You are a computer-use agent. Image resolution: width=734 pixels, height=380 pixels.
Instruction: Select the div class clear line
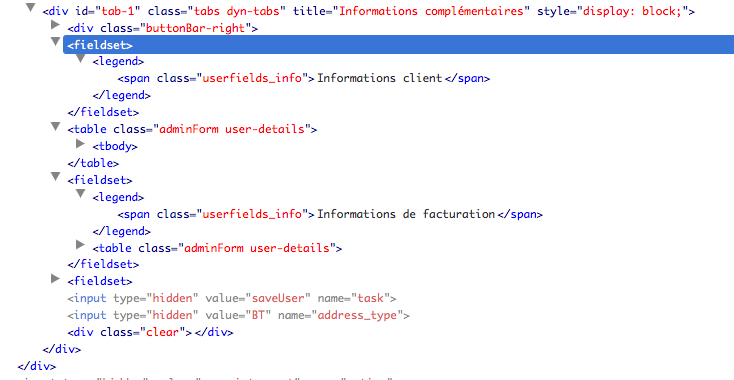click(150, 332)
